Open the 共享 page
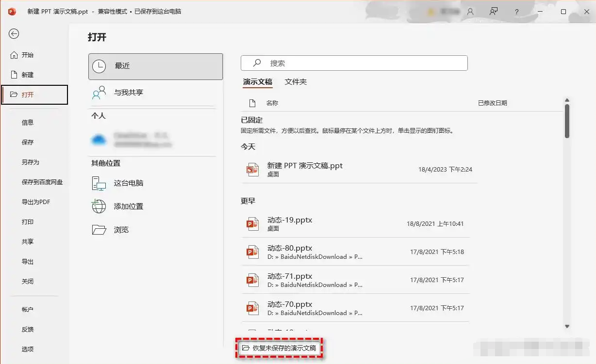This screenshot has width=596, height=364. 28,242
